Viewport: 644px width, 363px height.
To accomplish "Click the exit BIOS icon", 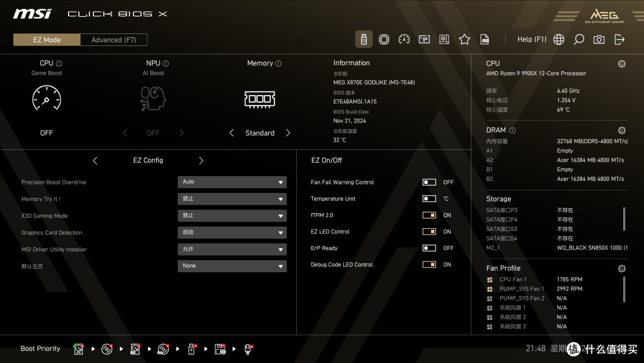I will tap(620, 39).
